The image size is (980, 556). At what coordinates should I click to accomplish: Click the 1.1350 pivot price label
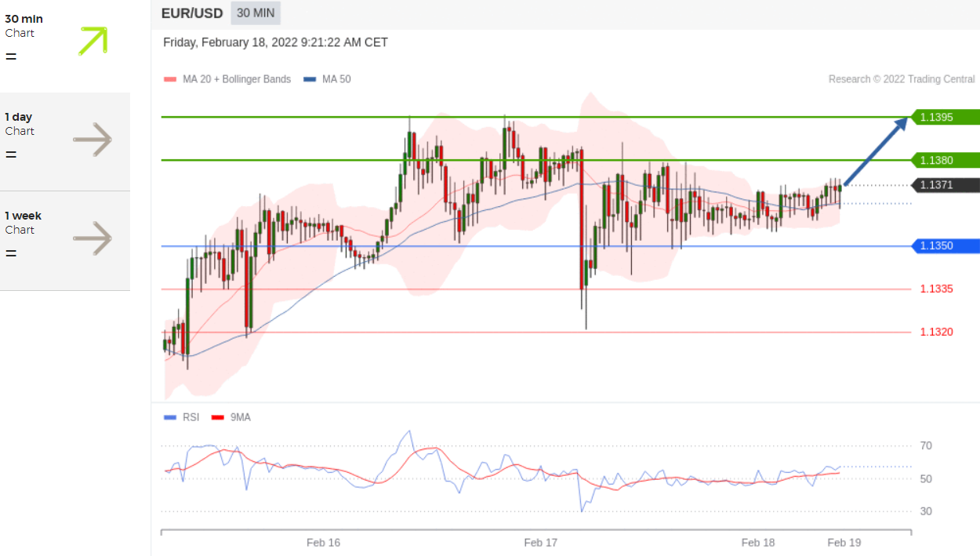pyautogui.click(x=945, y=245)
